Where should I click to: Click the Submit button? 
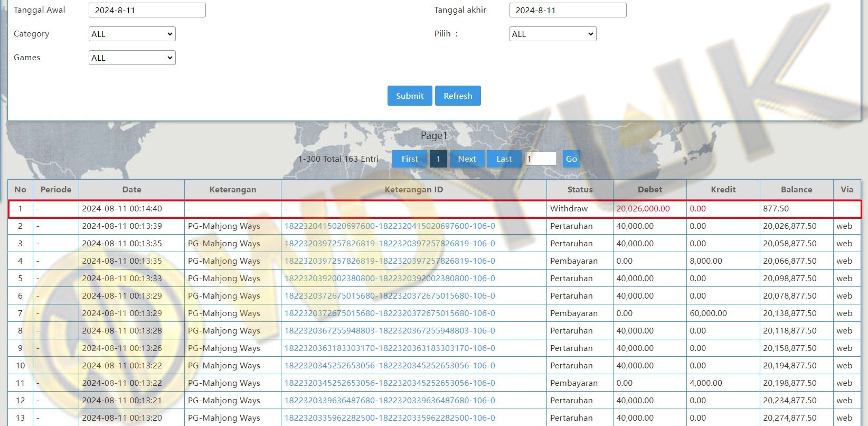[x=410, y=96]
